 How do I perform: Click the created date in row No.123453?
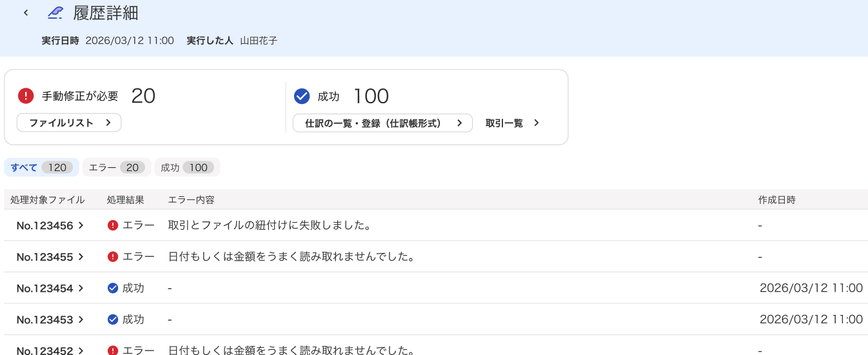tap(811, 319)
